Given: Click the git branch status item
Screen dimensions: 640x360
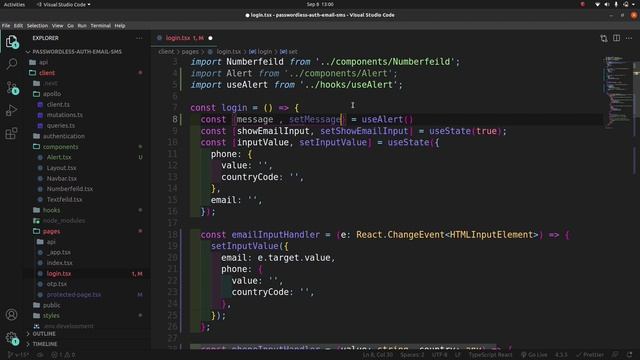Looking at the screenshot, I should (x=19, y=355).
